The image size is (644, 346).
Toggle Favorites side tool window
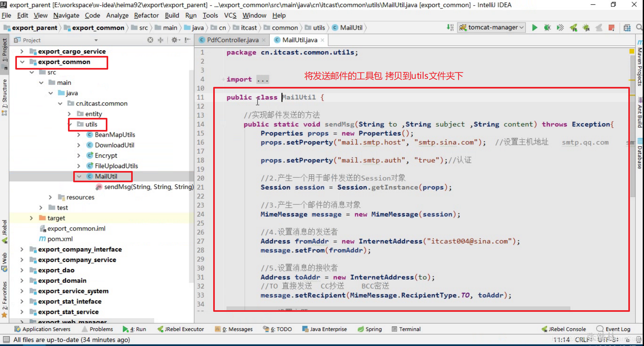(4, 299)
